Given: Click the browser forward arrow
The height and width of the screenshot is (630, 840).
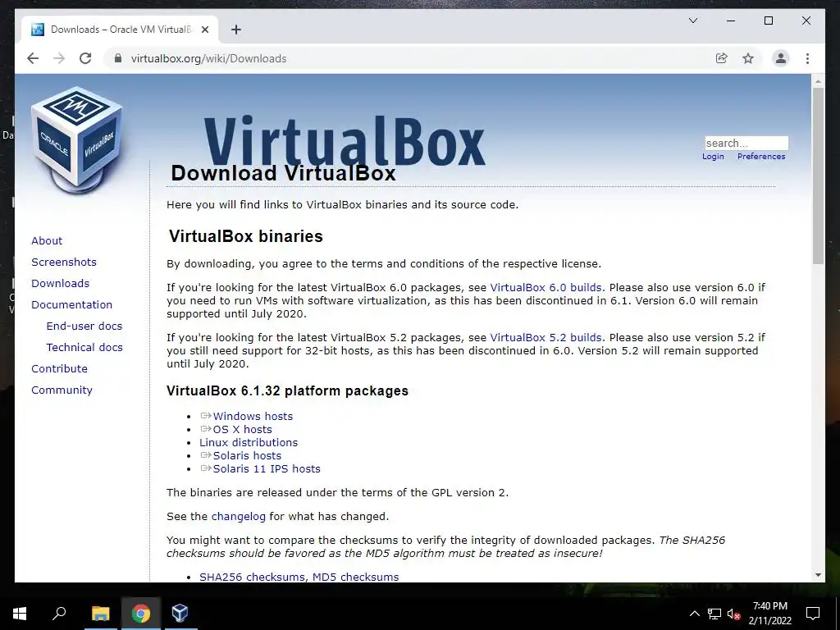Looking at the screenshot, I should tap(59, 58).
